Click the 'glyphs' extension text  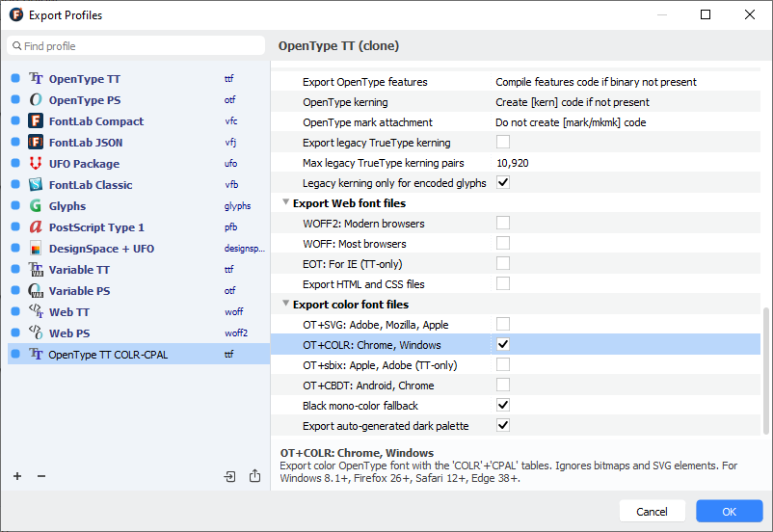tap(238, 206)
